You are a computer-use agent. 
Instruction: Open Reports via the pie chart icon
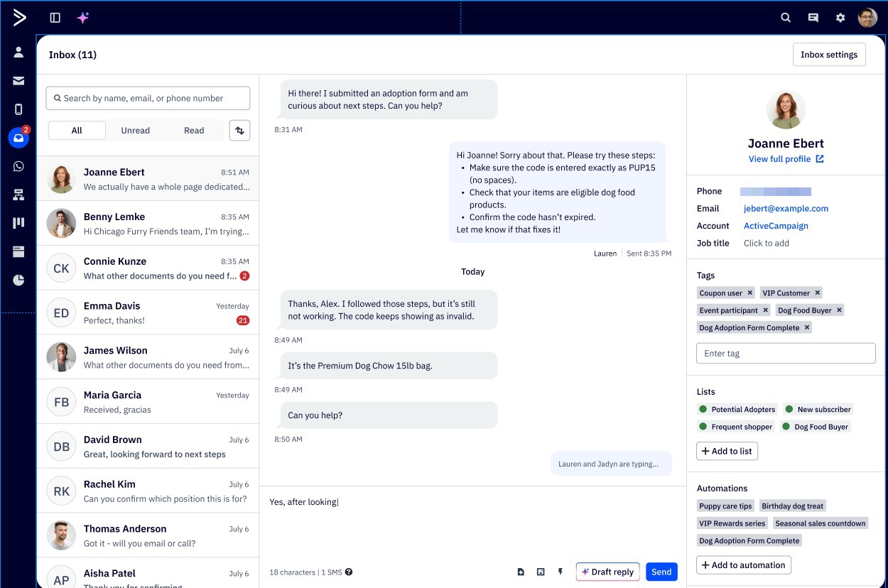pos(18,280)
